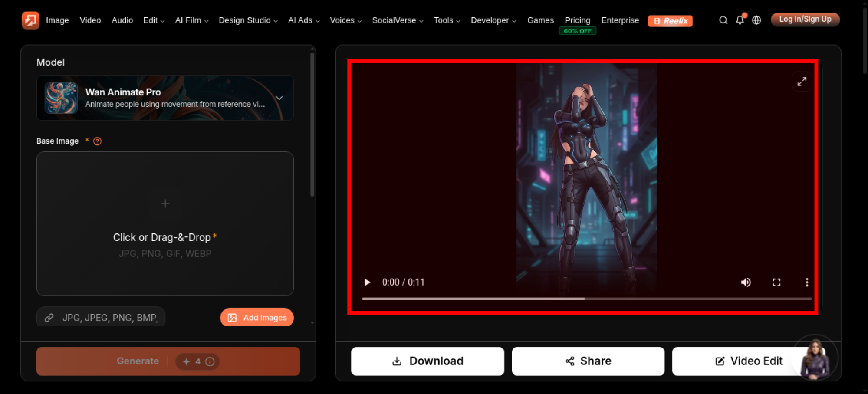
Task: Expand the video preview with the diagonal arrows icon
Action: coord(802,82)
